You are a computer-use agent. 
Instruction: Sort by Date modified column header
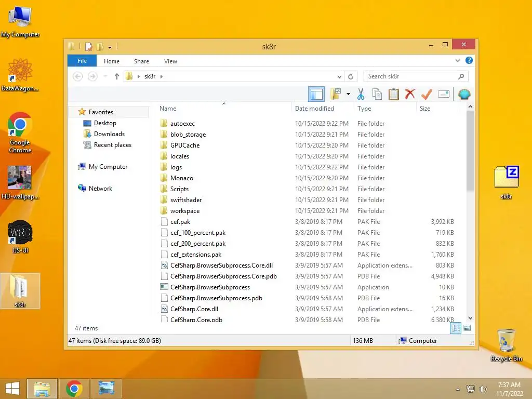[x=323, y=109]
